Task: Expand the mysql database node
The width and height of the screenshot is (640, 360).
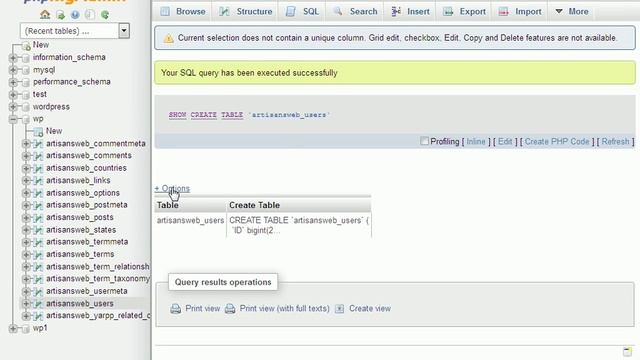Action: pyautogui.click(x=13, y=70)
